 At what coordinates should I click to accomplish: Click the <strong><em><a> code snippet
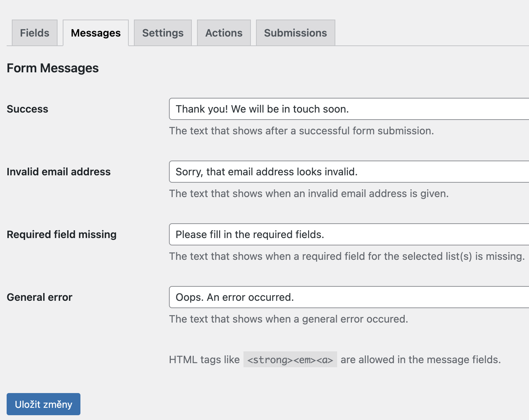(x=290, y=359)
